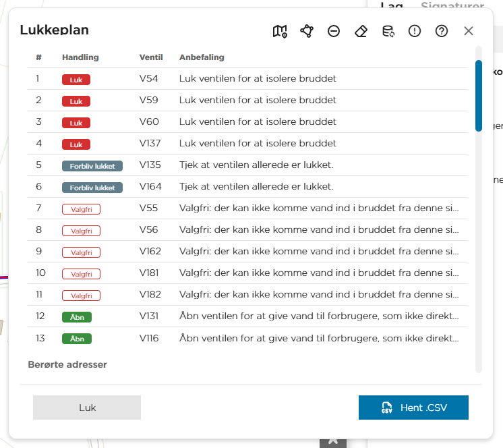Select valve V162 in the table
The width and height of the screenshot is (503, 448).
[x=150, y=251]
